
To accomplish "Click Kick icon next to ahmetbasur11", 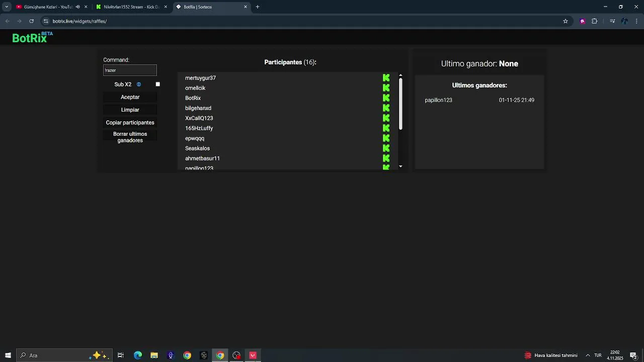I will [386, 158].
